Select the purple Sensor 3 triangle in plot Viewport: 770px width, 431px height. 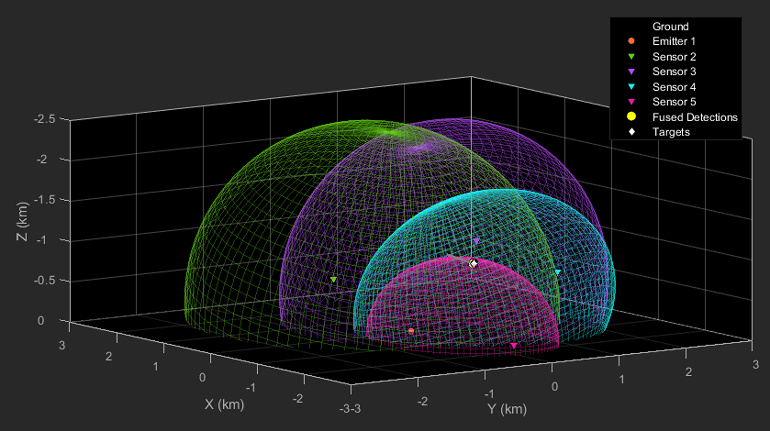[x=477, y=241]
